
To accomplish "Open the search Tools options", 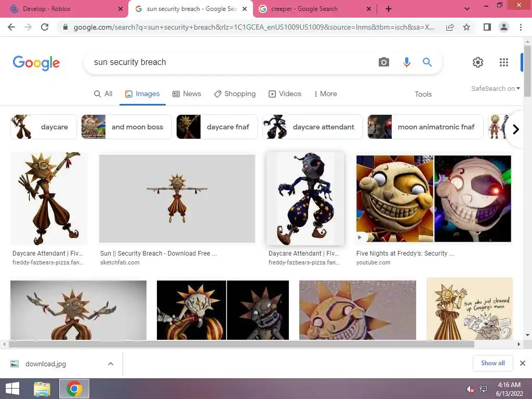I will [423, 95].
